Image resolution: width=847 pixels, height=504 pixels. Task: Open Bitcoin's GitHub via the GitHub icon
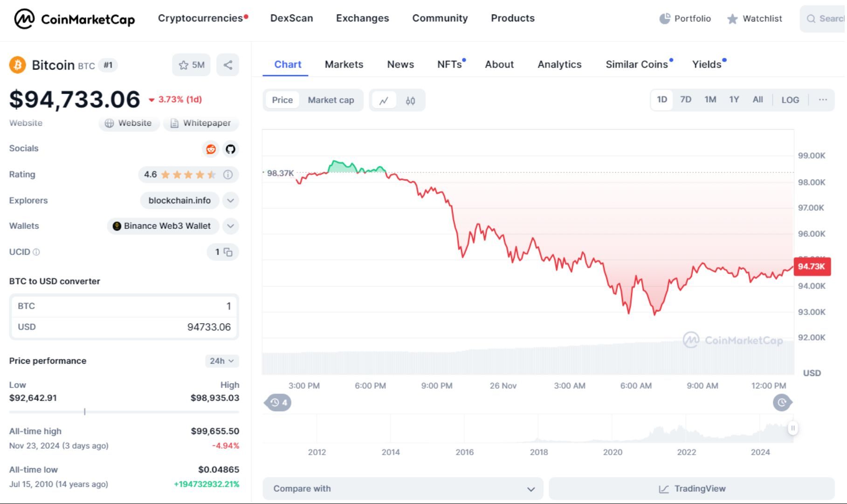pyautogui.click(x=230, y=149)
